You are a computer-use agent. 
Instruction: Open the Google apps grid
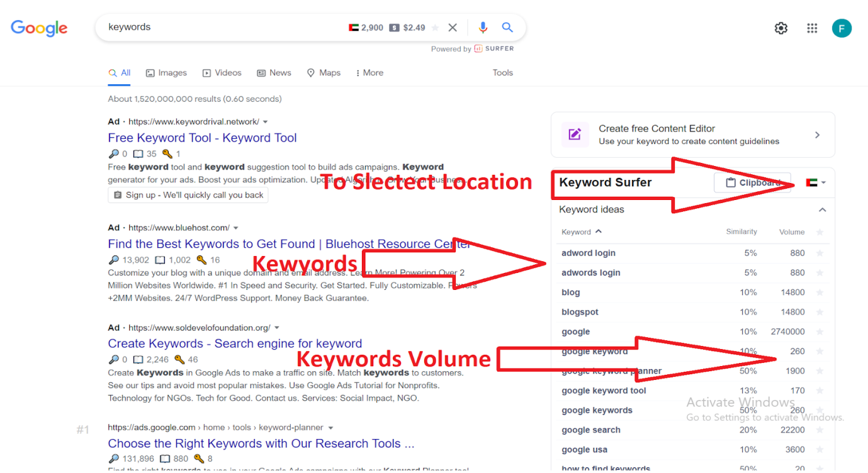click(x=812, y=28)
